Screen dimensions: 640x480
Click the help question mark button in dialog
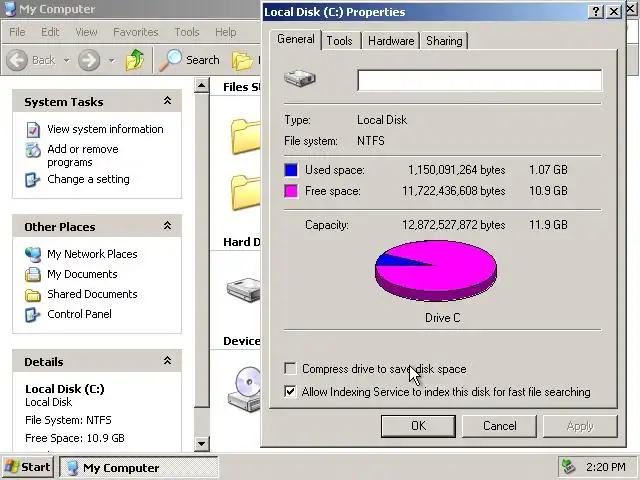(x=596, y=11)
